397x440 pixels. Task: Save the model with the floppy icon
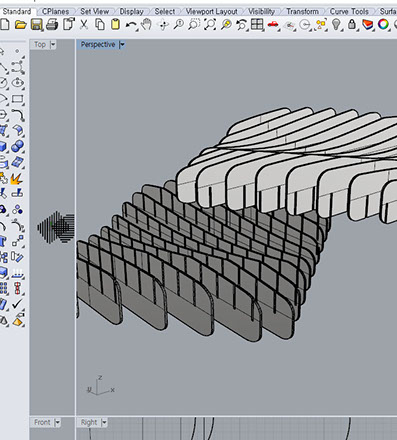tap(36, 25)
